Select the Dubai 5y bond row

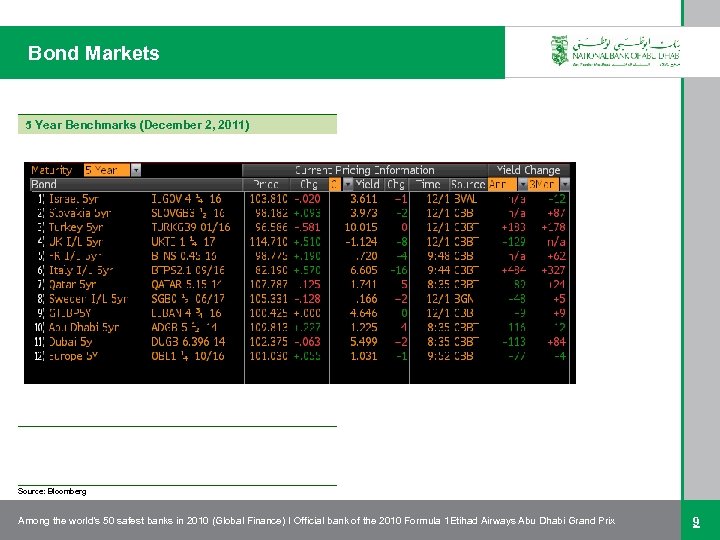click(301, 342)
